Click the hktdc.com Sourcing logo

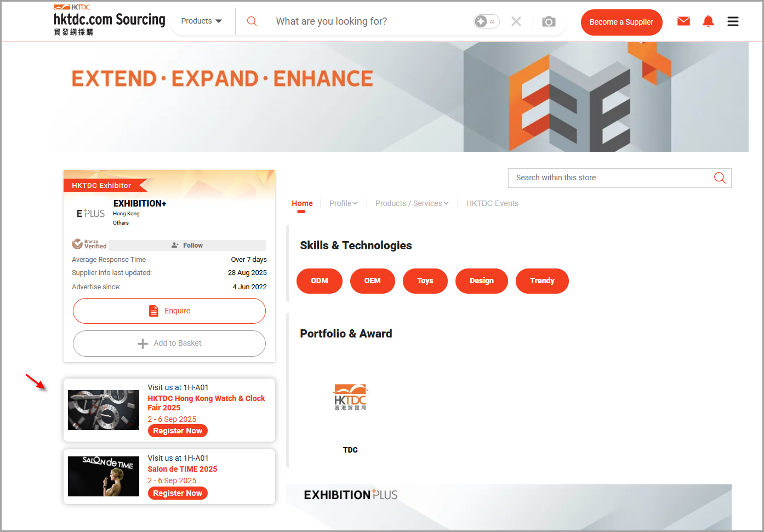pyautogui.click(x=109, y=20)
